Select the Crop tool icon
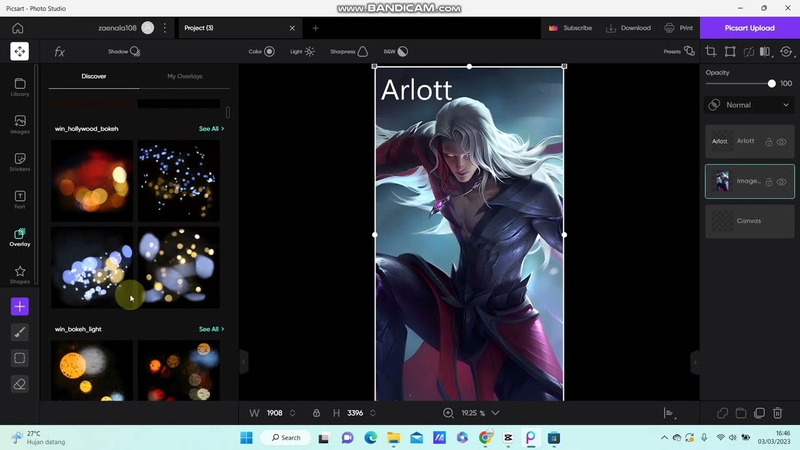 click(711, 51)
